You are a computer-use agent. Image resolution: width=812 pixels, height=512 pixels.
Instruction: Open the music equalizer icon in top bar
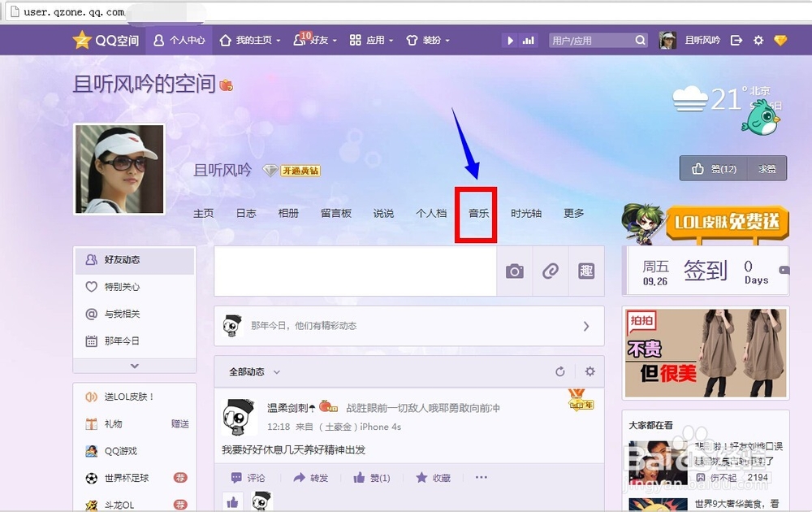click(529, 41)
